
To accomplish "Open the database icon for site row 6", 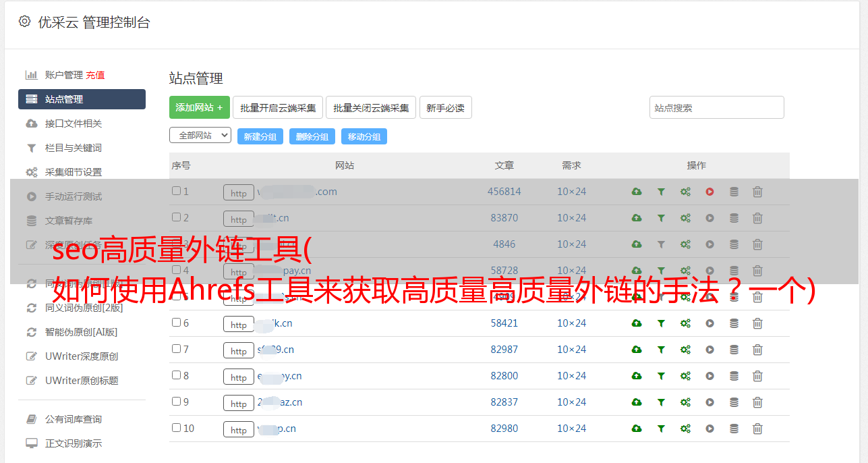I will coord(734,323).
